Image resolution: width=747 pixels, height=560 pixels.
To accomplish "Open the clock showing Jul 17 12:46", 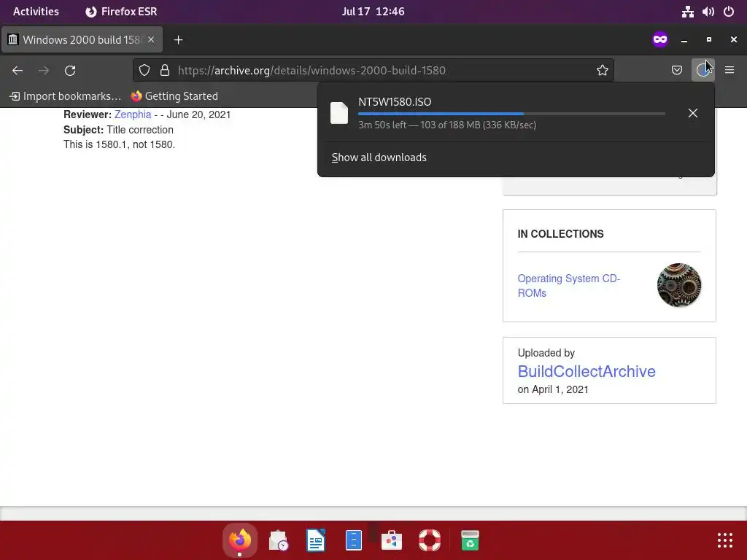I will point(373,12).
